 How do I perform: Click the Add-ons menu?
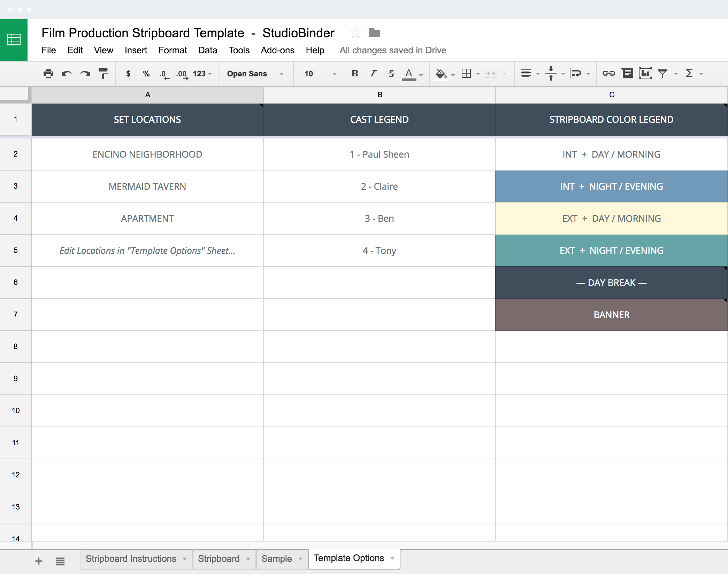pyautogui.click(x=277, y=50)
